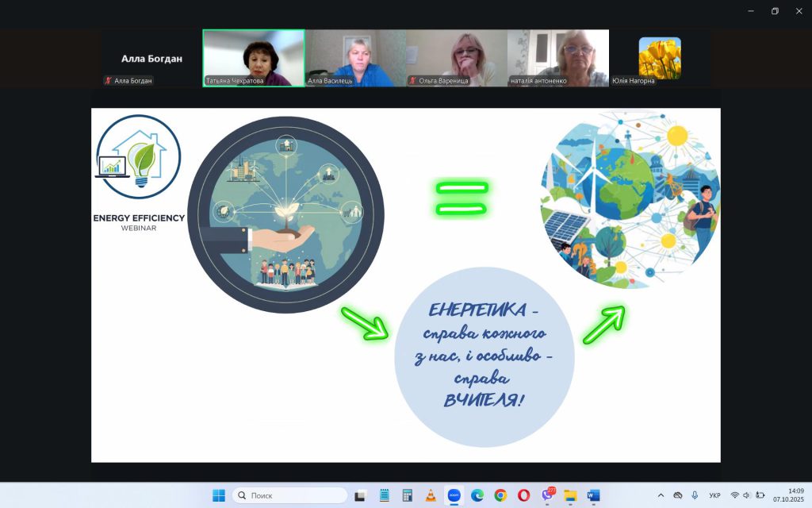Open the Notepad taskbar icon
812x508 pixels.
[x=384, y=495]
